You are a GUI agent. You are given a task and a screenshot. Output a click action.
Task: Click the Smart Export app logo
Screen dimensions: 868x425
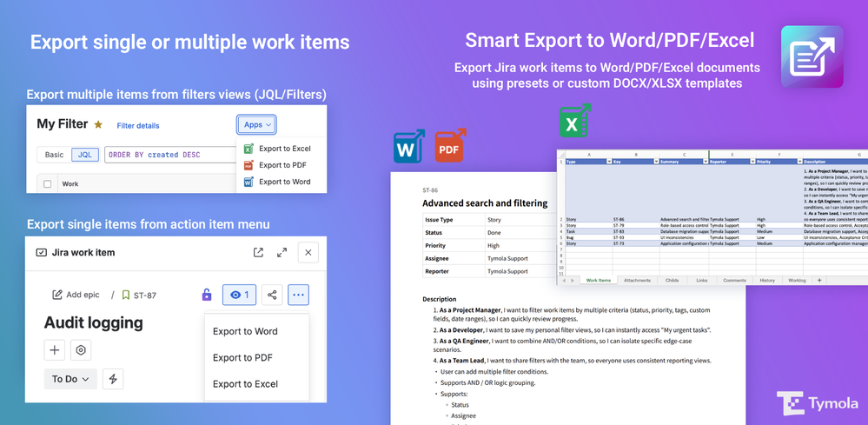point(812,56)
